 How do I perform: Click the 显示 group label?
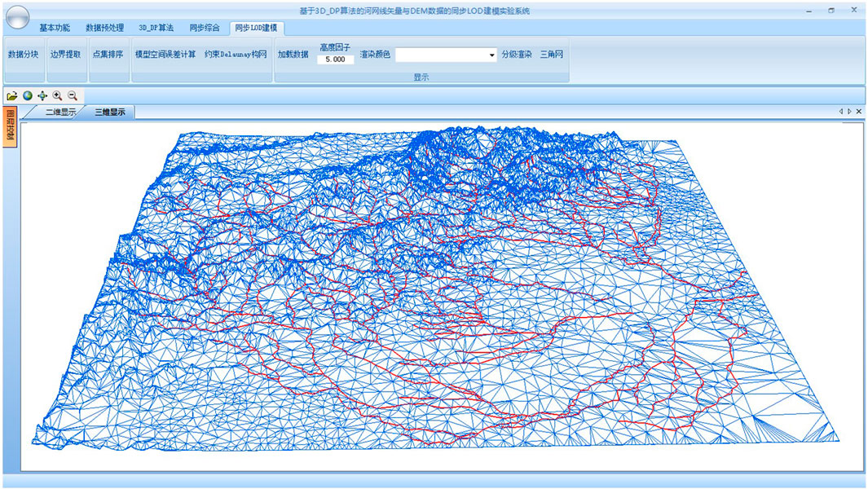(421, 77)
